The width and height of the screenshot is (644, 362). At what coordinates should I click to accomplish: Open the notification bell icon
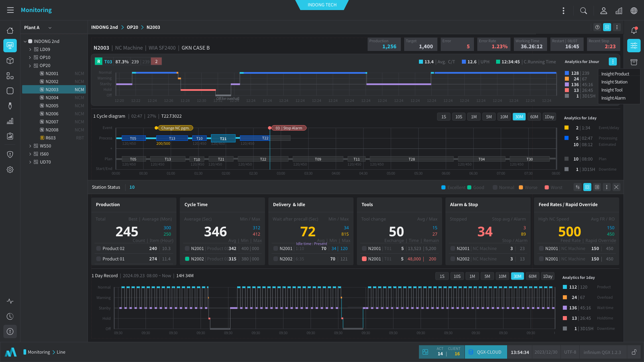pos(634,31)
